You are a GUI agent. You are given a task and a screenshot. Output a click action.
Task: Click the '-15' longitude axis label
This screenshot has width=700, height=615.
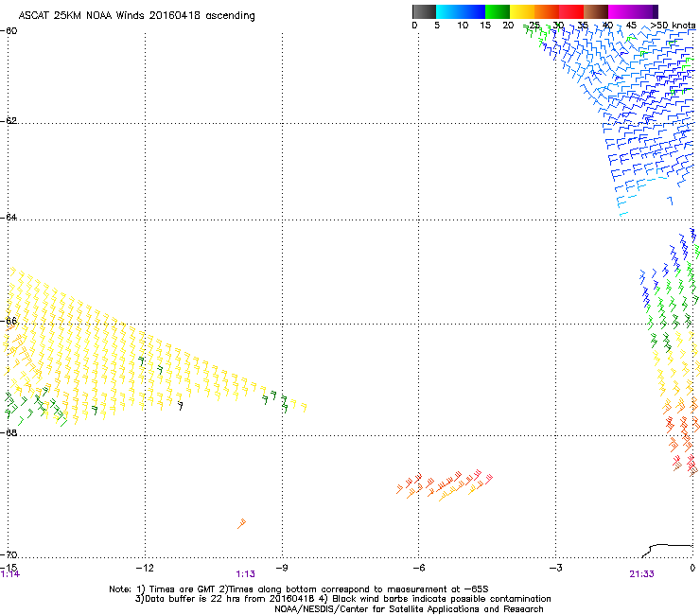click(9, 567)
